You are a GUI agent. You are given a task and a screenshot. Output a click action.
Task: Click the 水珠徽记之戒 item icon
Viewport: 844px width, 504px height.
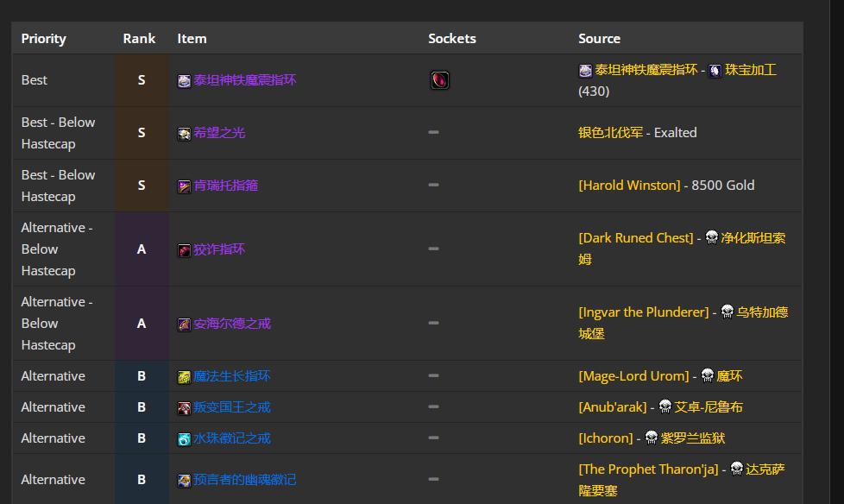coord(184,438)
